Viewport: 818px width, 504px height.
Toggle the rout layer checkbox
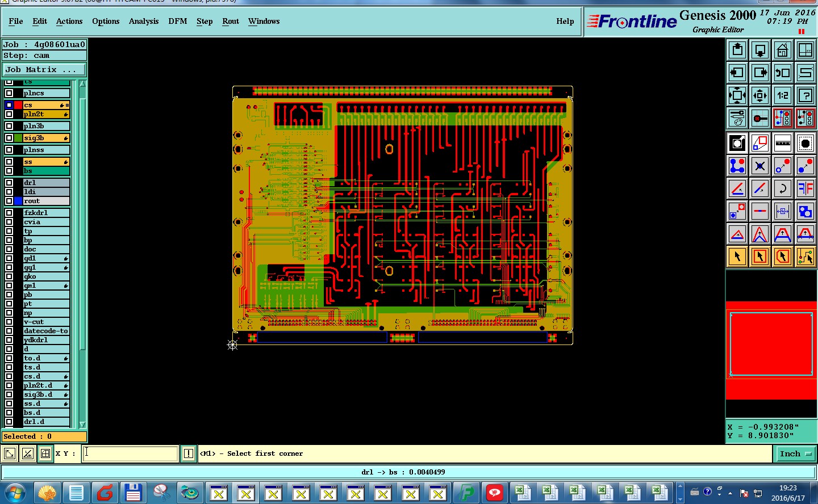click(9, 201)
